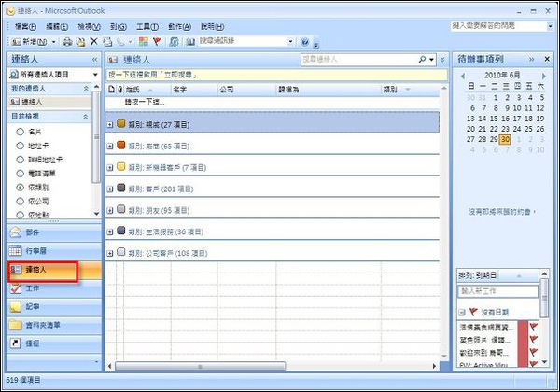Screen dimensions: 560x392
Task: Select the 電話清單 view radio button
Action: (x=20, y=174)
